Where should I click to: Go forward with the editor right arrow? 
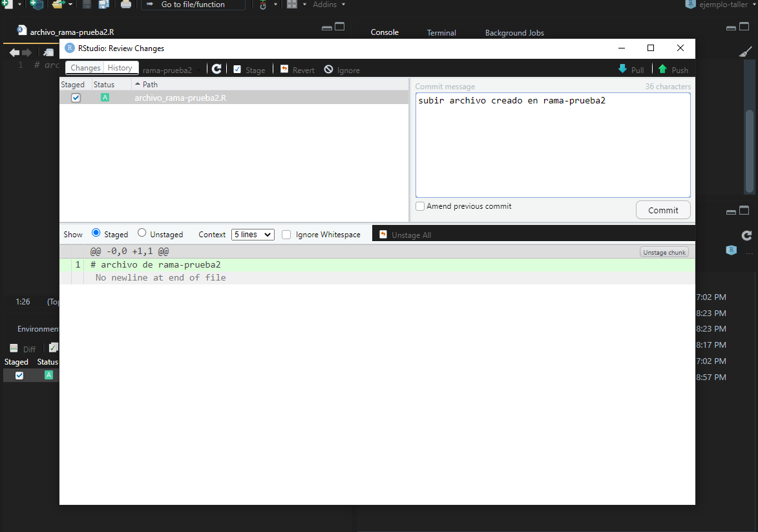[27, 52]
